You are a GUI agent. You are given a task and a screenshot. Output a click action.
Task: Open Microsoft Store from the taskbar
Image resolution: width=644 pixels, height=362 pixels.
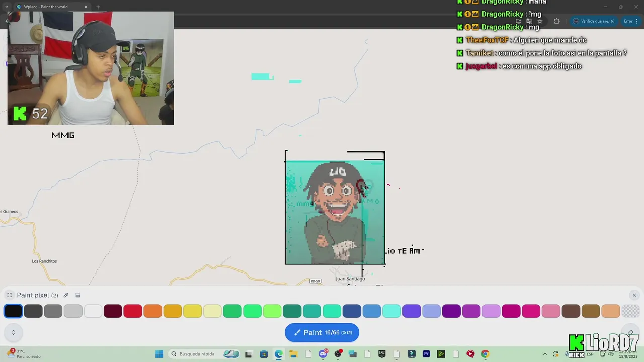(x=264, y=354)
